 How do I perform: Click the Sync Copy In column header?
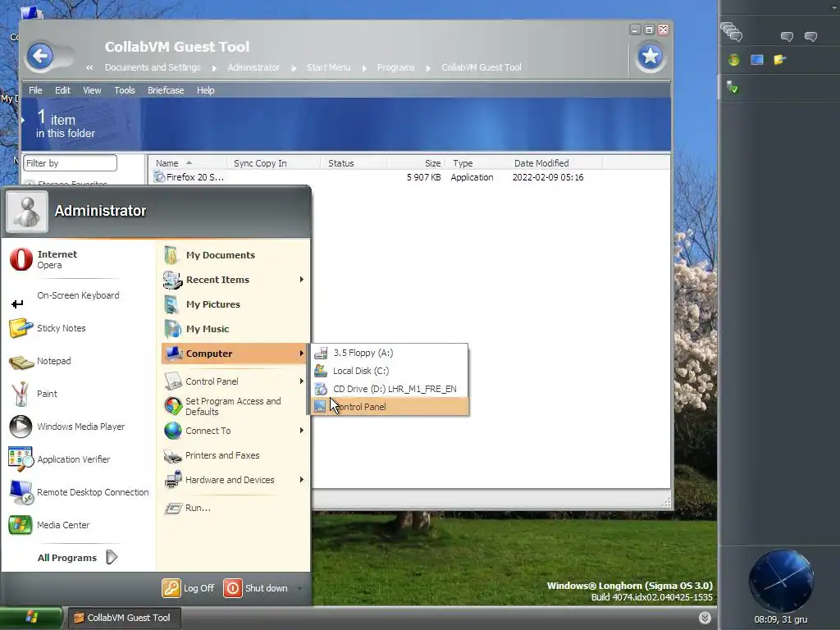[x=274, y=163]
